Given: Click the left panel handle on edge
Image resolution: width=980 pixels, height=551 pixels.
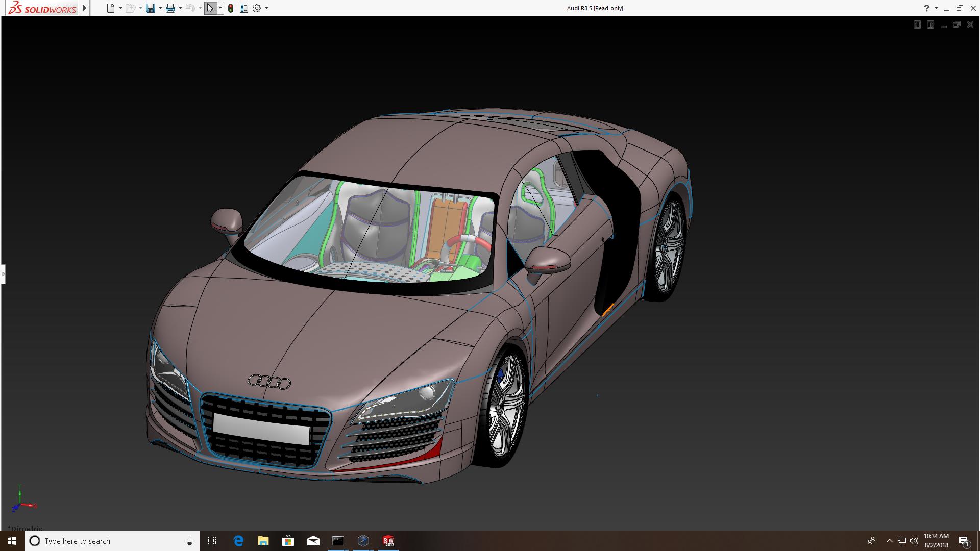Looking at the screenshot, I should 3,274.
